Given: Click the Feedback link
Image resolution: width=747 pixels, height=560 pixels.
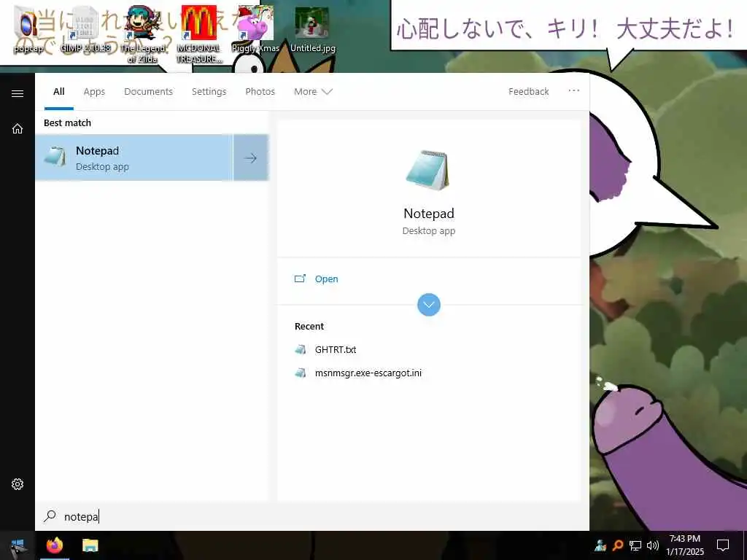Looking at the screenshot, I should pos(528,91).
